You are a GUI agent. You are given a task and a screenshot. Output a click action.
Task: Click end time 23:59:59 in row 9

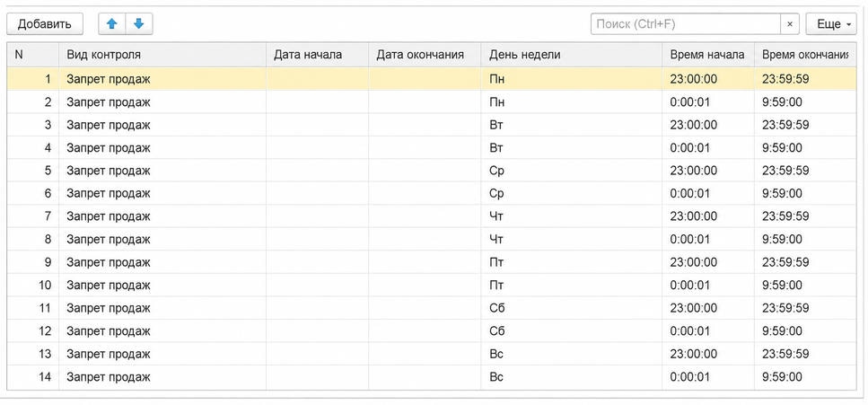tap(805, 262)
